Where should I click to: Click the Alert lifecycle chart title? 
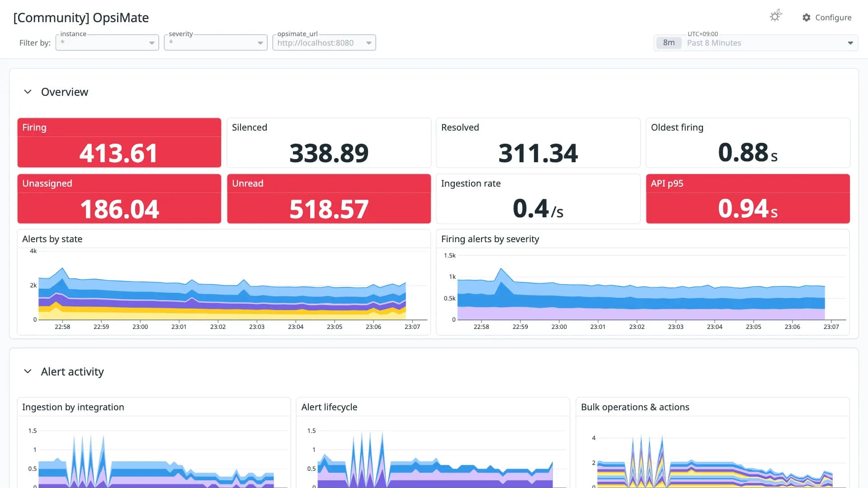click(x=329, y=407)
